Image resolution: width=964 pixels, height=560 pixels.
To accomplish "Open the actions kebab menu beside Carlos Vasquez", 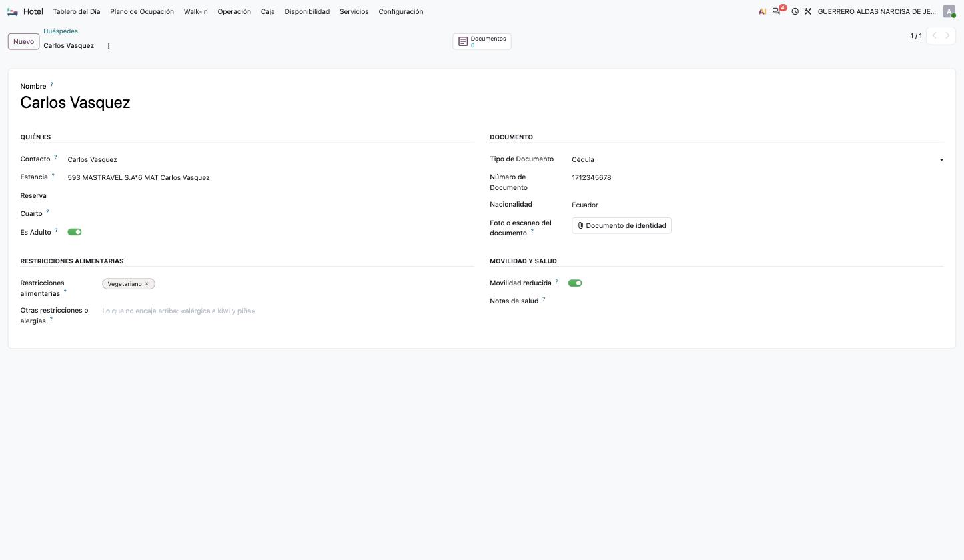I will pos(109,46).
